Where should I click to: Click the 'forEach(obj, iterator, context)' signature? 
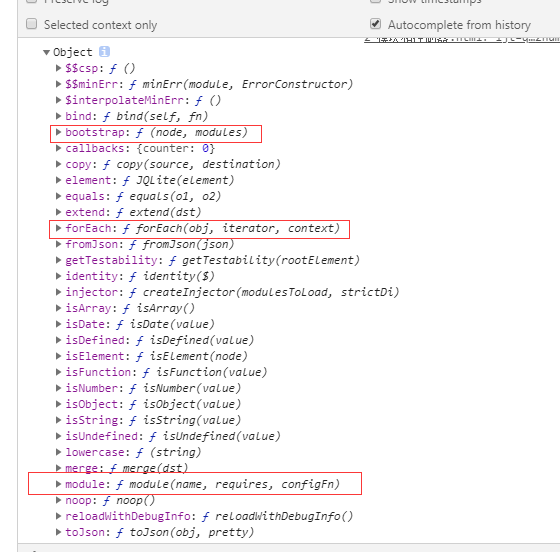pyautogui.click(x=238, y=228)
